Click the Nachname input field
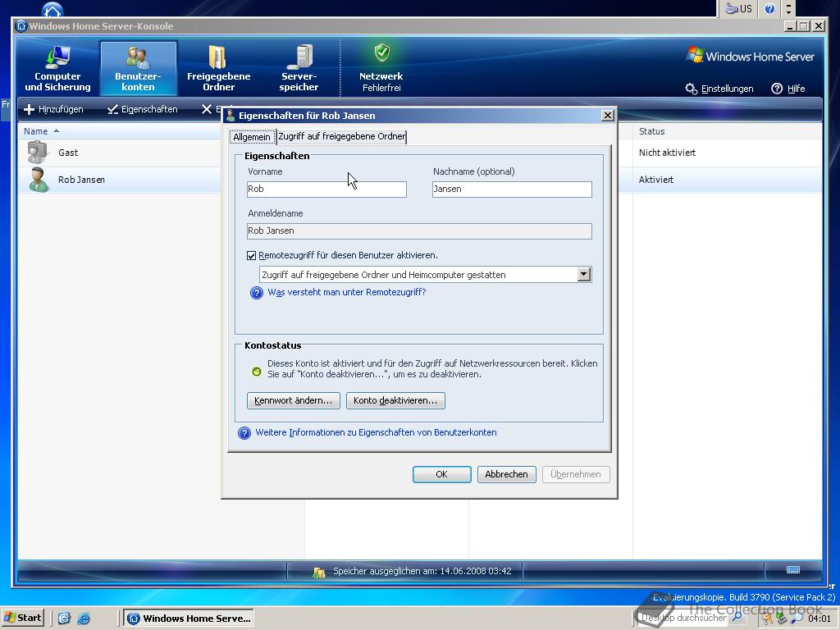 coord(512,189)
